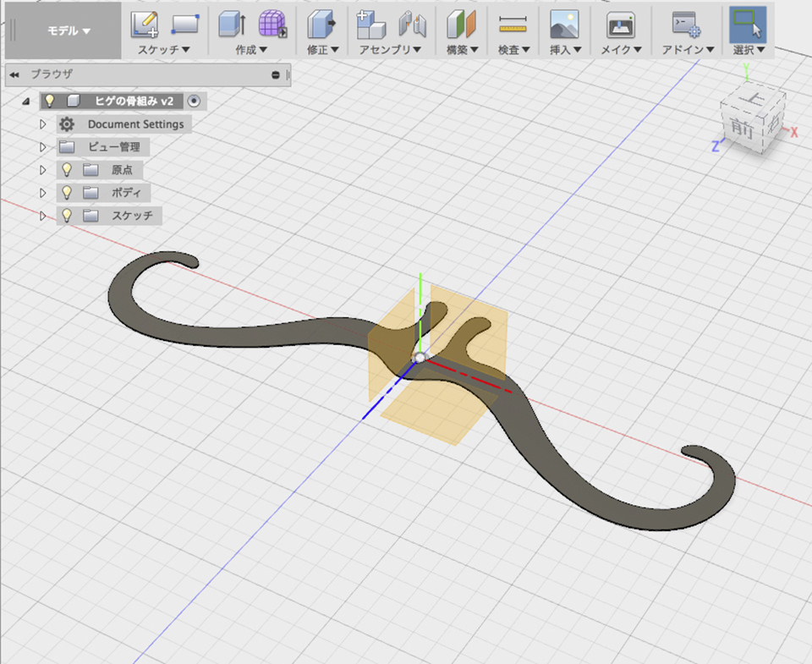Open the Create Form purple cube icon
Viewport: 812px width, 664px height.
[x=272, y=25]
